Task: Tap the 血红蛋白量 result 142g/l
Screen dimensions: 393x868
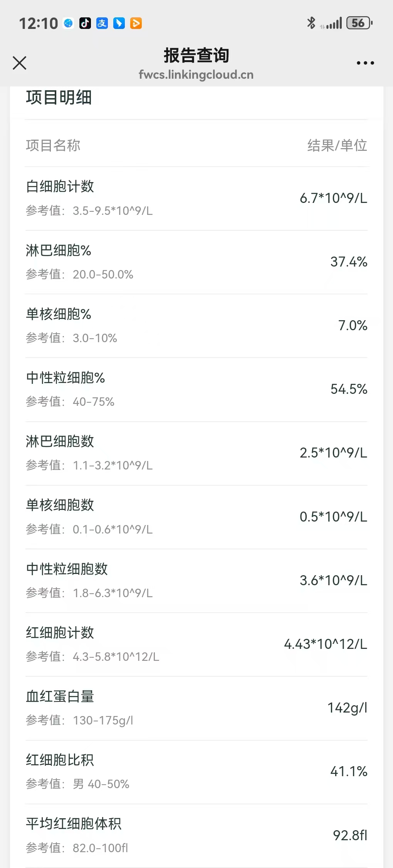Action: pyautogui.click(x=347, y=708)
